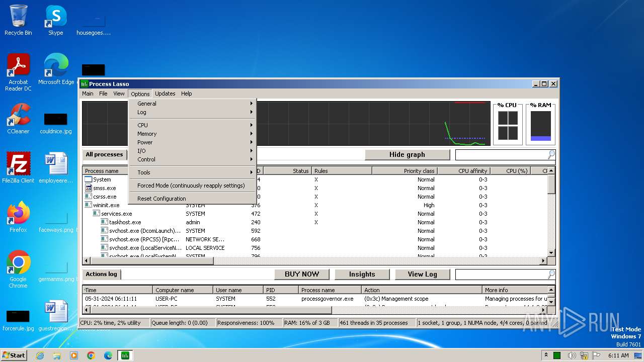Viewport: 644px width, 362px height.
Task: Click the Windows Start button
Action: pyautogui.click(x=14, y=355)
